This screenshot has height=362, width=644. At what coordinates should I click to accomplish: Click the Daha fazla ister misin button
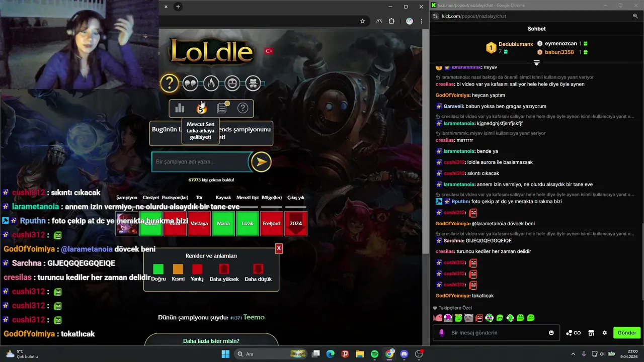[x=211, y=341]
